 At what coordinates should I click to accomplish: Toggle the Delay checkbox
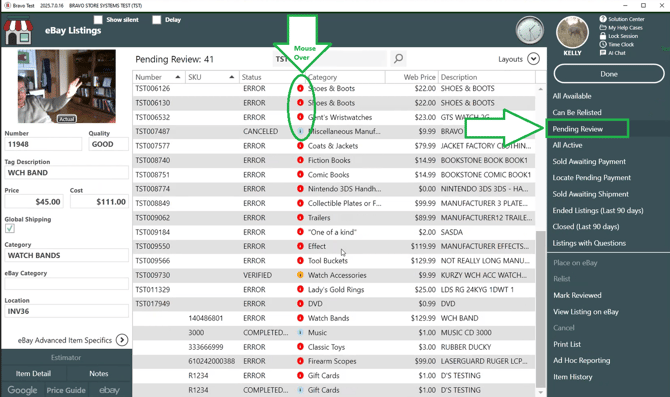[157, 20]
